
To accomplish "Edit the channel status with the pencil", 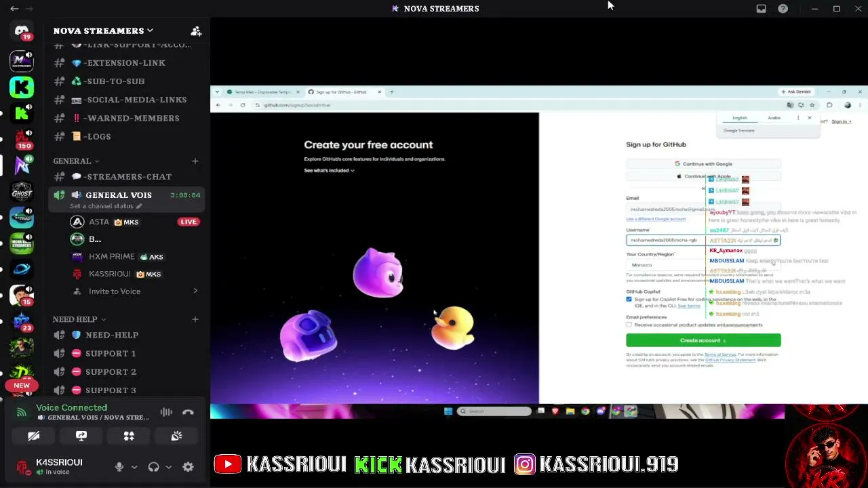I will [x=139, y=206].
